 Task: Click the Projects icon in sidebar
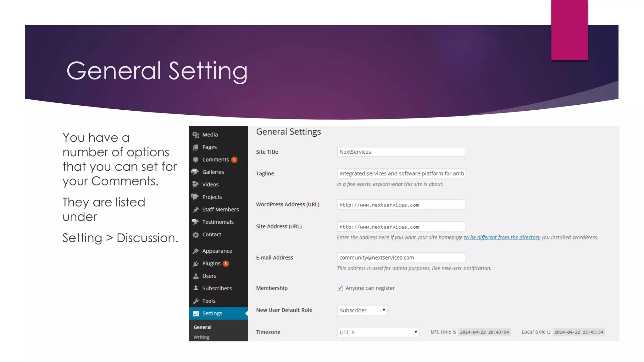point(195,197)
